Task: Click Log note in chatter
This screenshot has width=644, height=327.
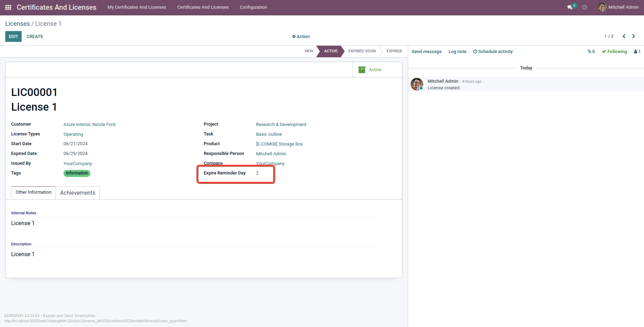Action: coord(457,52)
